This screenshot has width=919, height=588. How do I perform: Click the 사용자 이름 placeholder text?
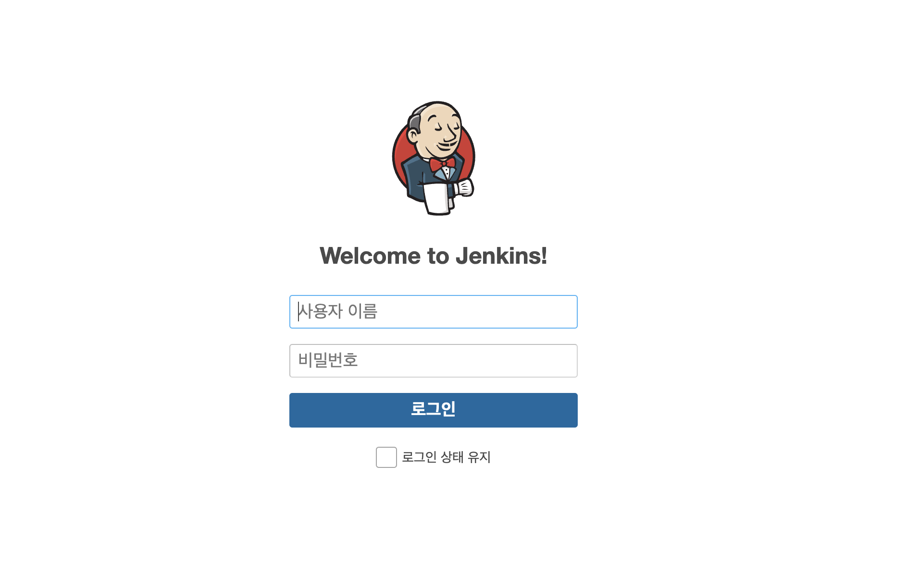(338, 311)
